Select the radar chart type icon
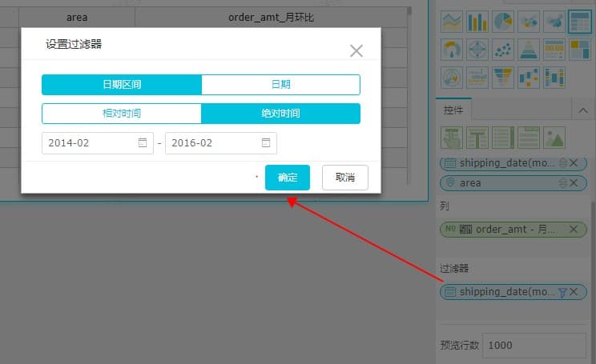 click(x=477, y=50)
